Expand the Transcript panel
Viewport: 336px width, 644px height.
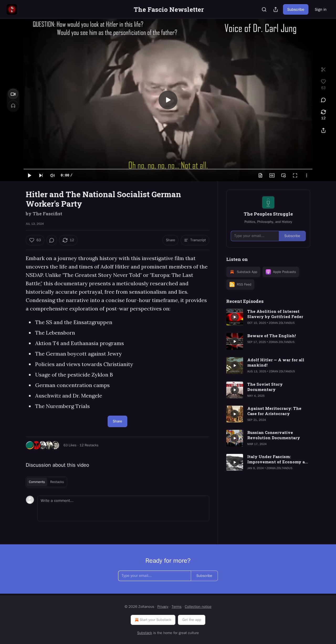click(195, 240)
